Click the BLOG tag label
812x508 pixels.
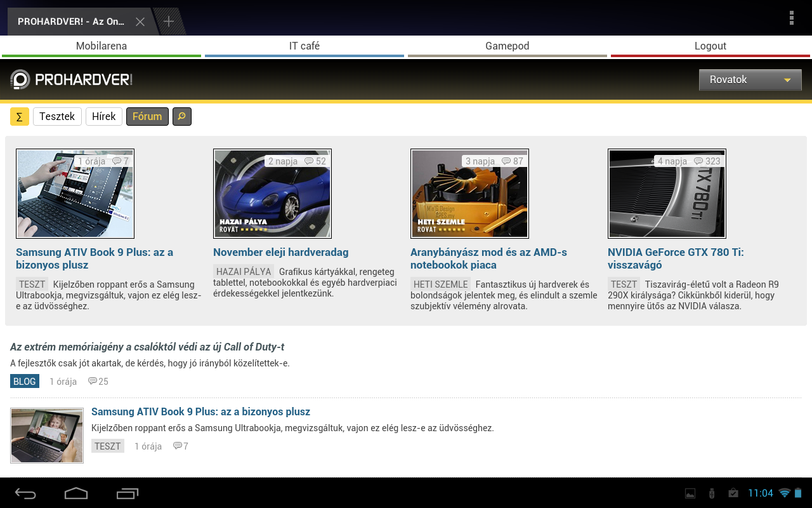click(25, 382)
